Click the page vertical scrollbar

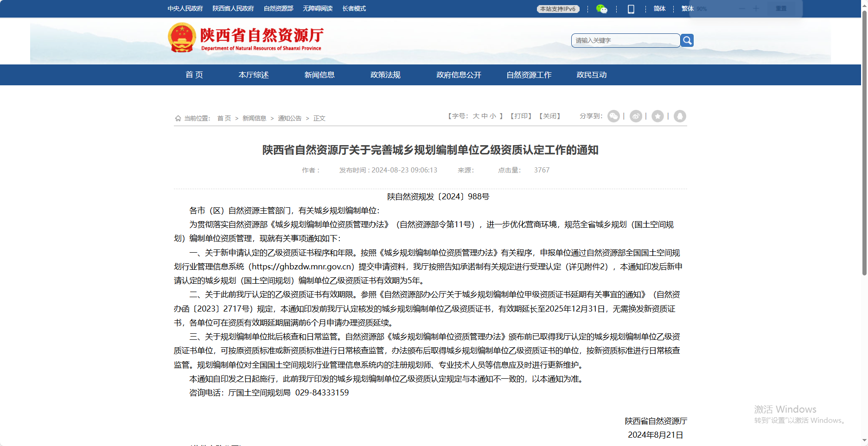[x=864, y=139]
